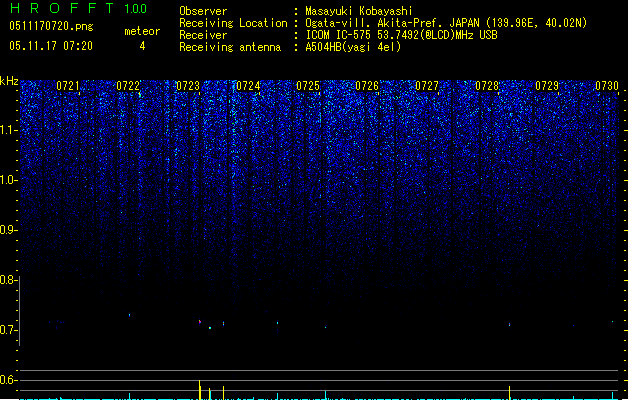Screen dimensions: 629x400
Task: Click the 0721 time marker
Action: click(68, 86)
